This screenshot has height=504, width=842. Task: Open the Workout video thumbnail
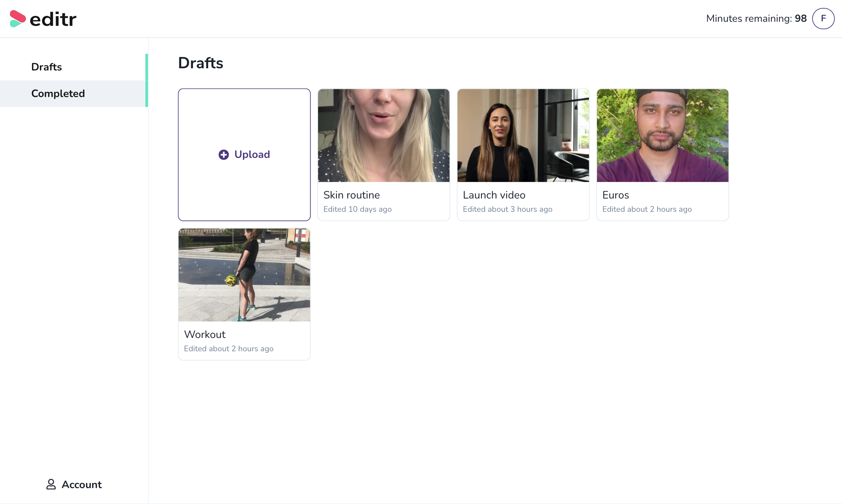pyautogui.click(x=244, y=275)
